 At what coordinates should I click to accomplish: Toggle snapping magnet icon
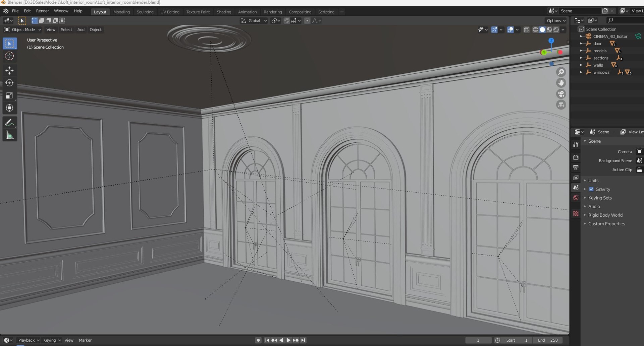(286, 21)
